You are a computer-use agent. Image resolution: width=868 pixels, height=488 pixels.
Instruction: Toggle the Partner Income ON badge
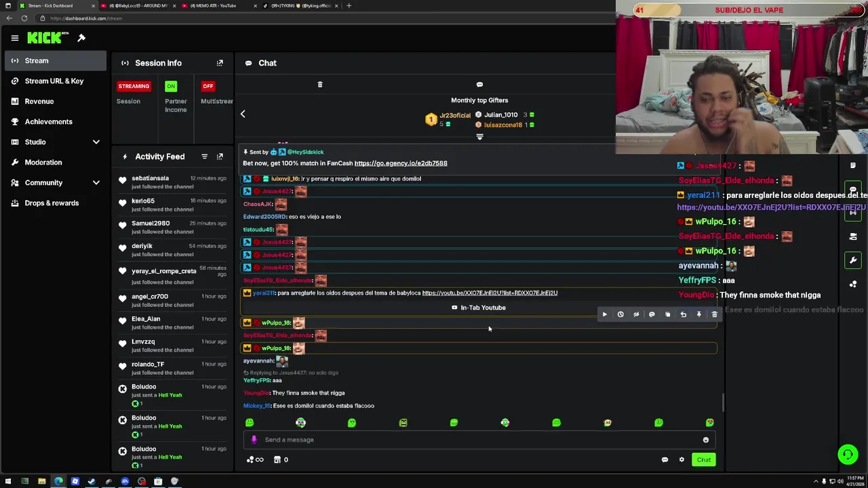click(171, 86)
